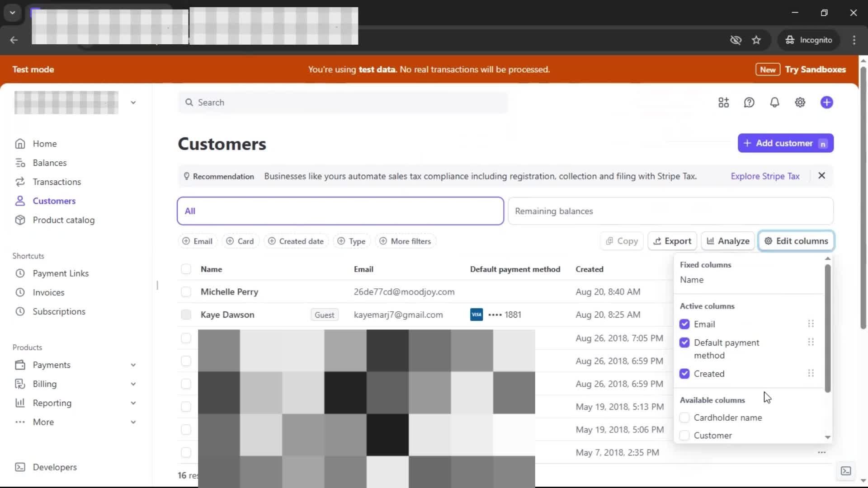Expand the Billing section chevron
This screenshot has width=868, height=488.
click(133, 384)
